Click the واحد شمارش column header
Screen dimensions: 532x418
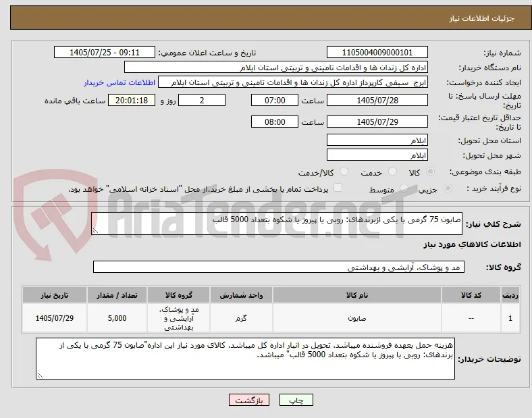click(241, 295)
